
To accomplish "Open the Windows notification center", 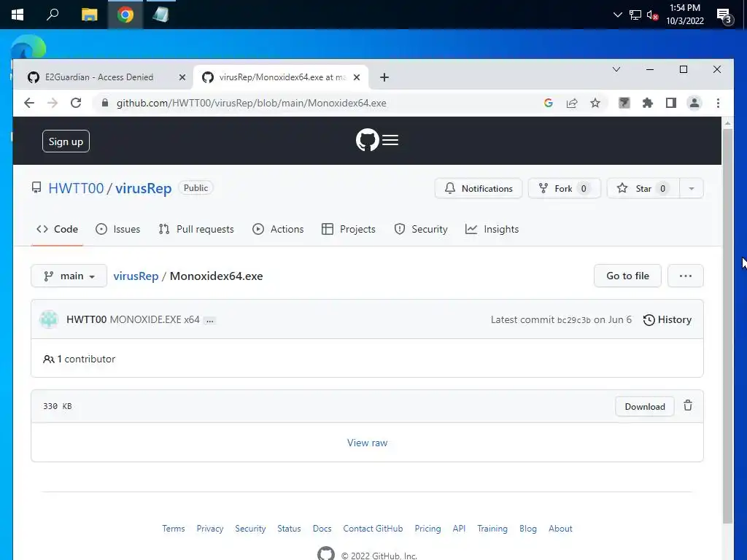I will click(x=724, y=16).
